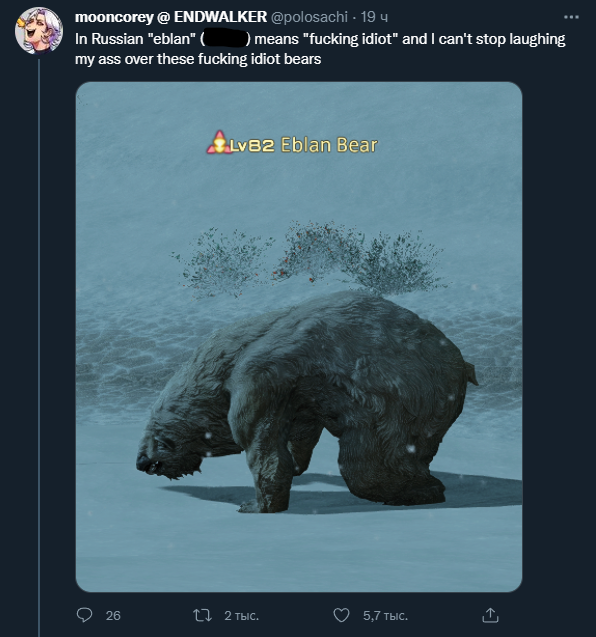Click the reply speech bubble icon
Screen dimensions: 596x637
click(x=85, y=615)
